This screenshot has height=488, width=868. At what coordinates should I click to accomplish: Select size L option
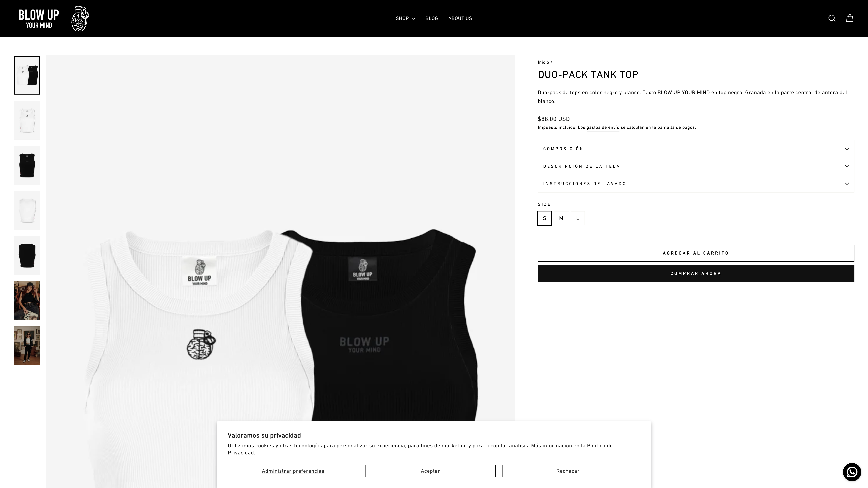(x=578, y=218)
